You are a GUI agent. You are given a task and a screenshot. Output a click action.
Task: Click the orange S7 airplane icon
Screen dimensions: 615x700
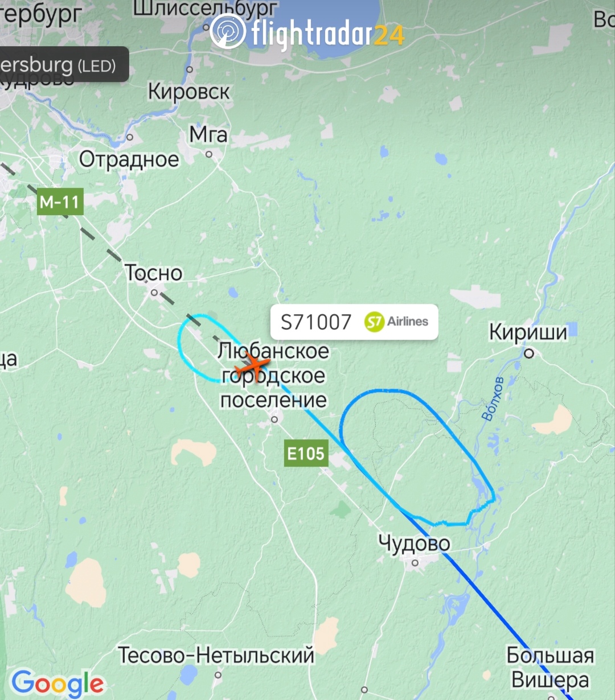click(x=252, y=366)
